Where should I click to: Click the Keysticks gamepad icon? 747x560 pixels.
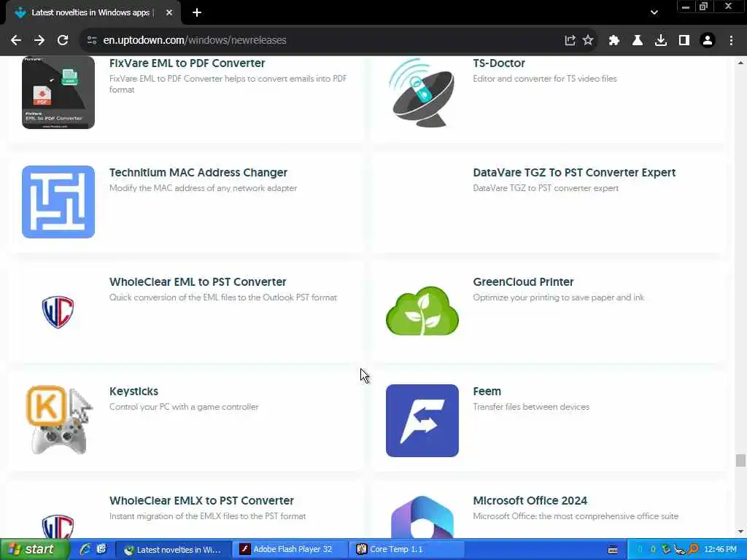[x=58, y=421]
